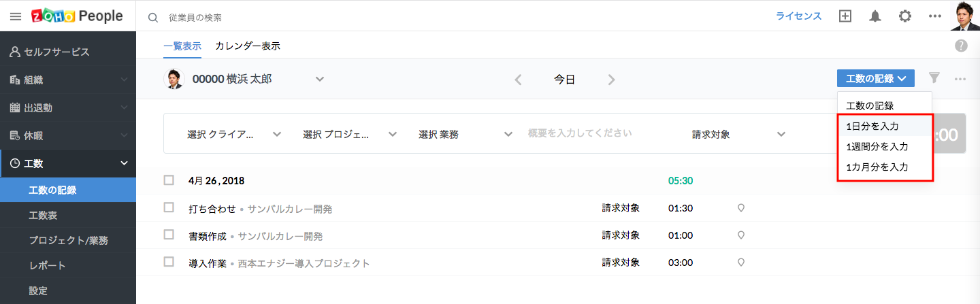Choose 1週間分を入力 from the menu

[x=877, y=146]
